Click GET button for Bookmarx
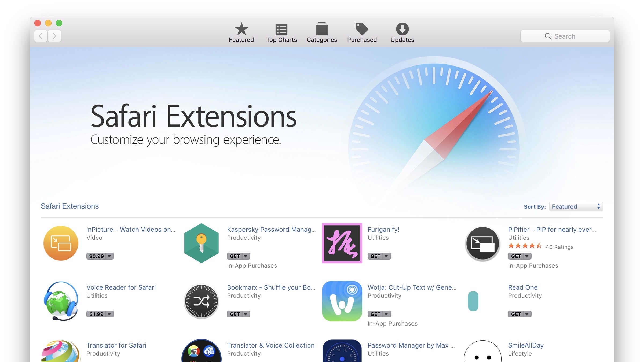This screenshot has width=644, height=362. [237, 314]
